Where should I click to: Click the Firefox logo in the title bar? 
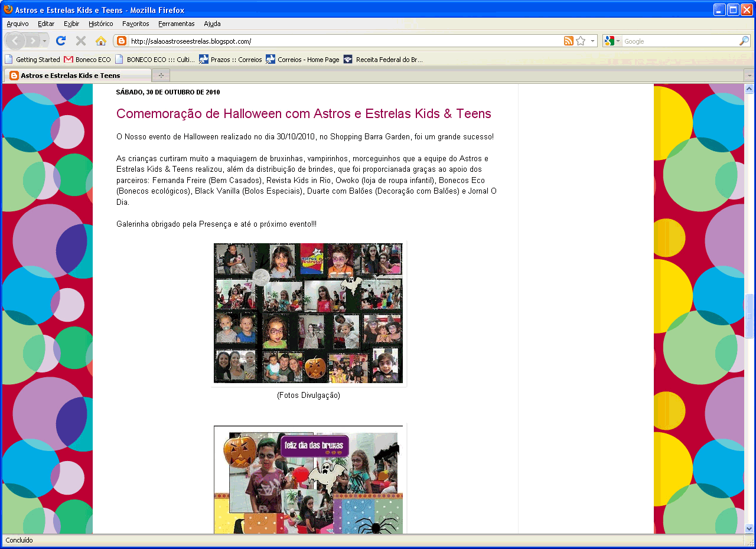(x=8, y=9)
